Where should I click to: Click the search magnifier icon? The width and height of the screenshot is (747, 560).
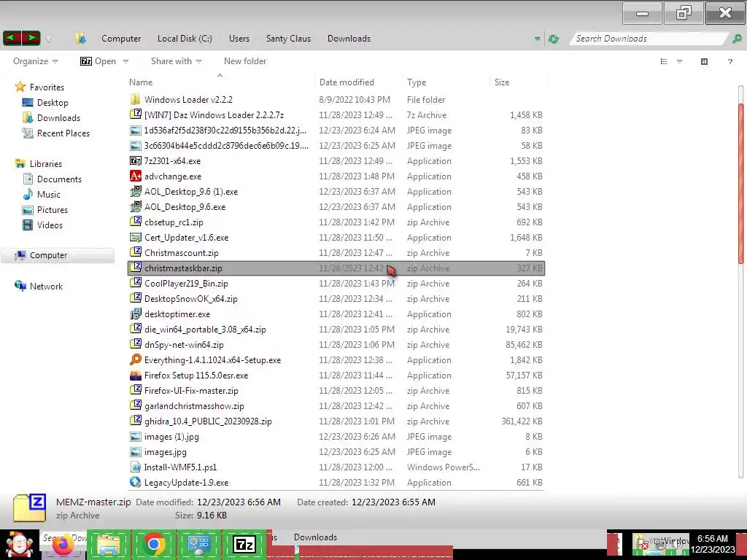pyautogui.click(x=737, y=39)
